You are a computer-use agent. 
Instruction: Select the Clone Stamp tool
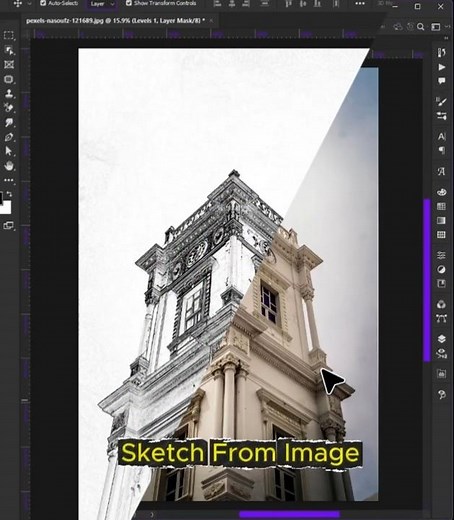(x=9, y=93)
